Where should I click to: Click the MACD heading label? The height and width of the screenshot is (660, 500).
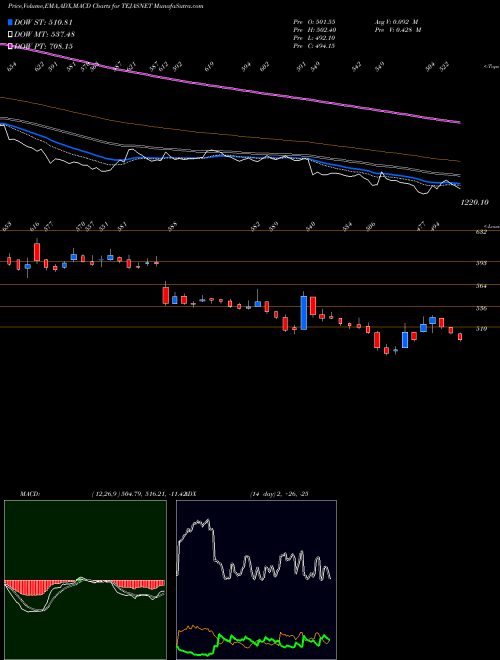pos(29,494)
